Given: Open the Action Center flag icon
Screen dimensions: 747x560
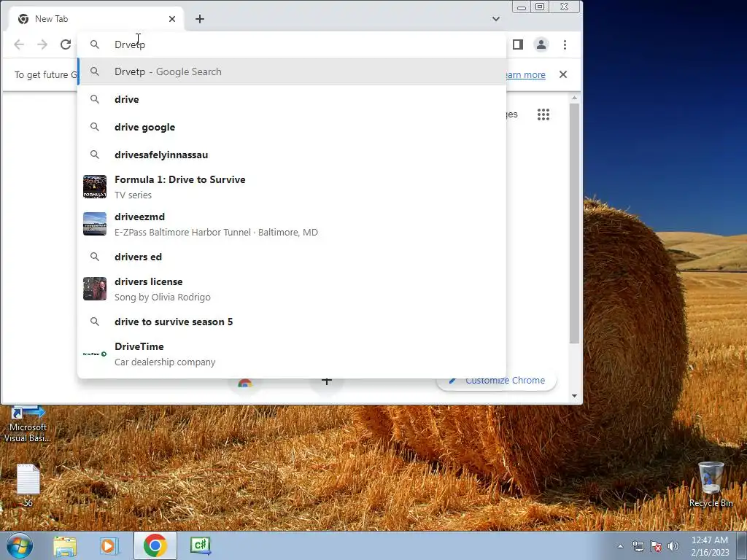Looking at the screenshot, I should [656, 546].
